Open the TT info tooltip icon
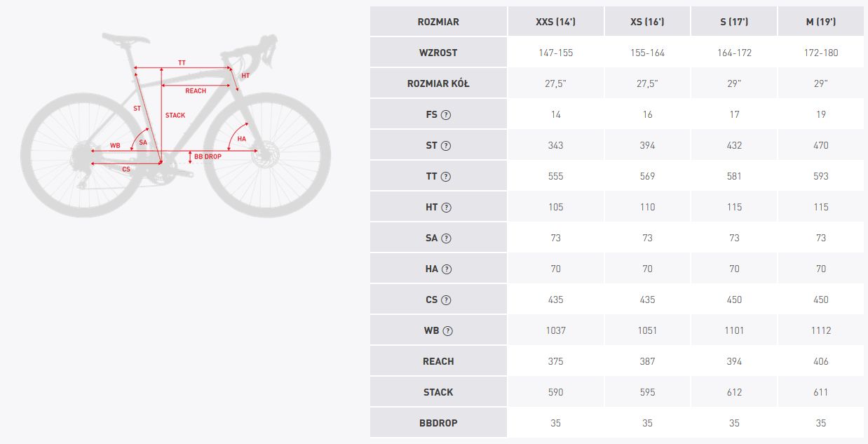The image size is (868, 444). pyautogui.click(x=446, y=176)
